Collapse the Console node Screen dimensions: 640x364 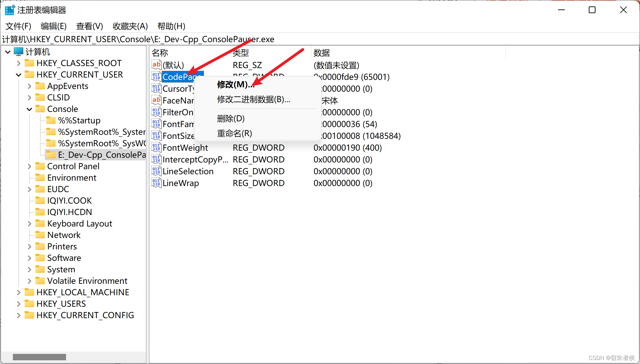pos(29,109)
